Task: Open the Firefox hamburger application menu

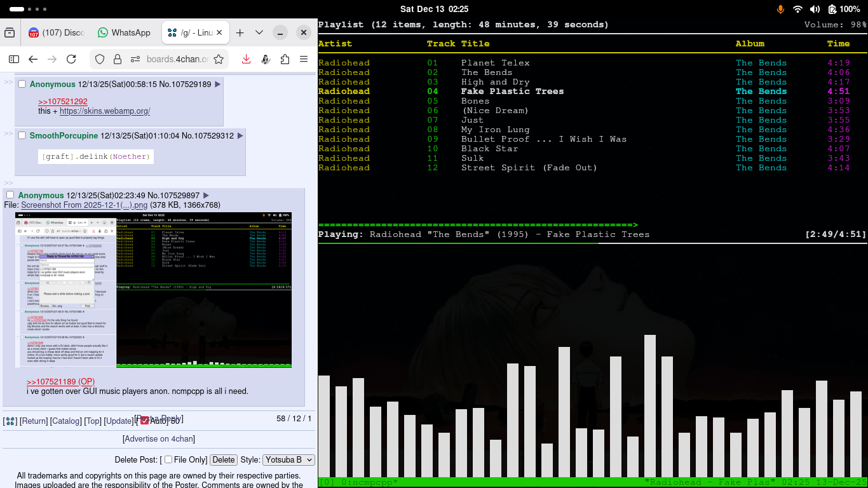Action: 304,59
